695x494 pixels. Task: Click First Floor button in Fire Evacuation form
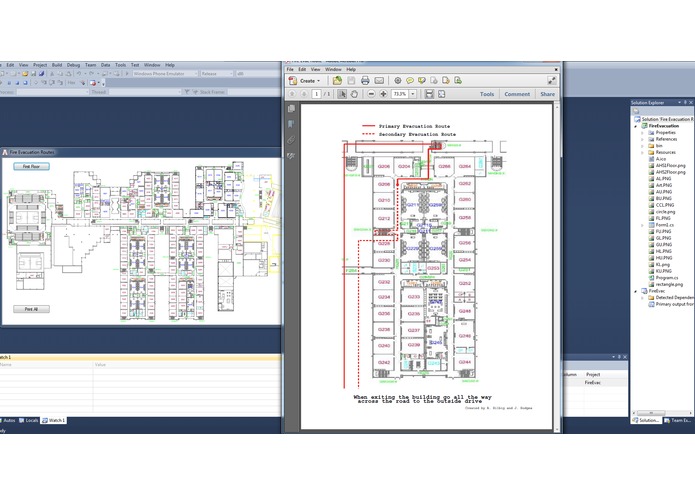coord(31,167)
